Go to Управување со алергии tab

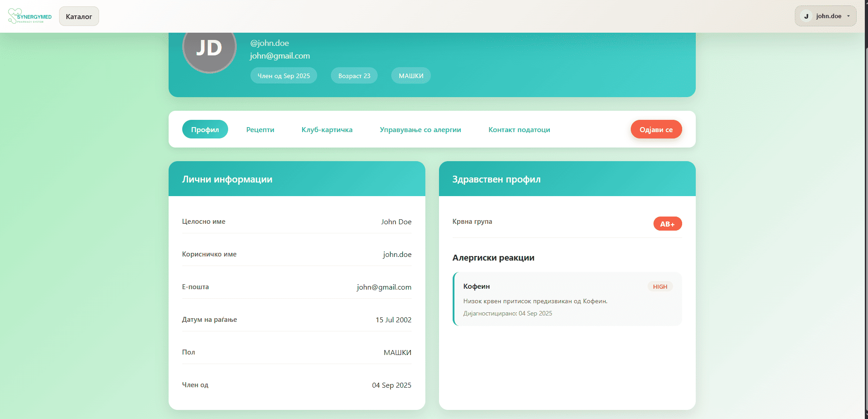click(420, 129)
